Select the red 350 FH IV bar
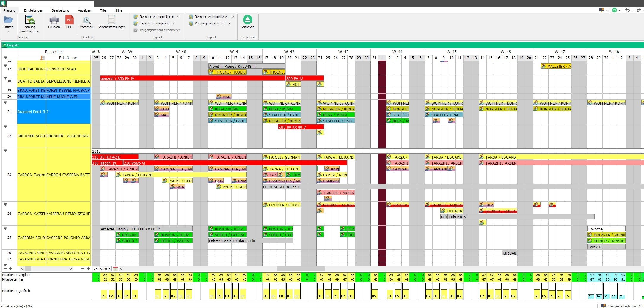Screen dimensions: 644x308 tap(305, 78)
